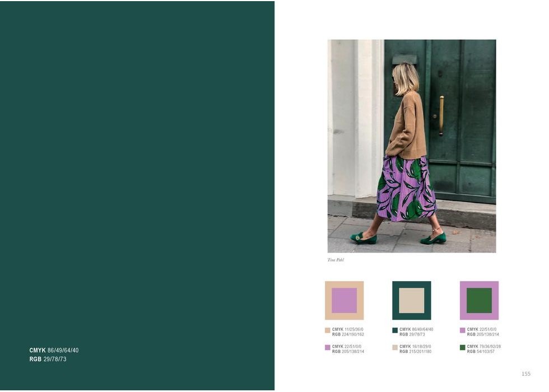549x392 pixels.
Task: Click the Tina Pahl photo caption
Action: (x=336, y=260)
